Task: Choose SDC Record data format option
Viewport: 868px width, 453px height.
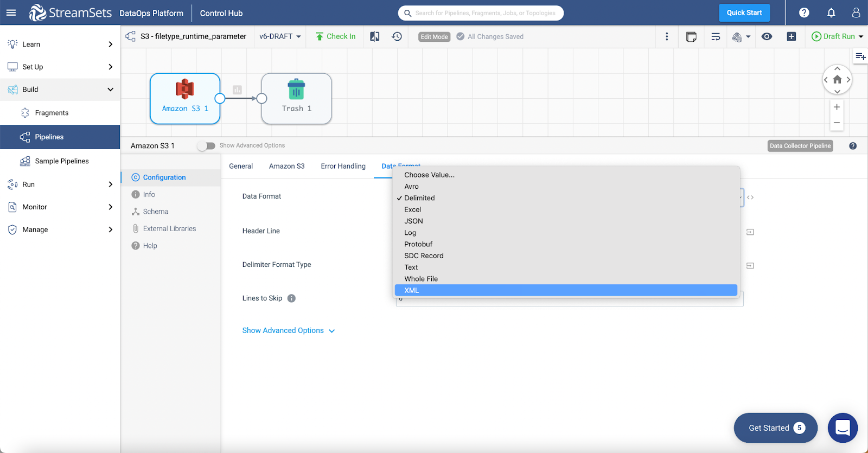Action: 566,256
